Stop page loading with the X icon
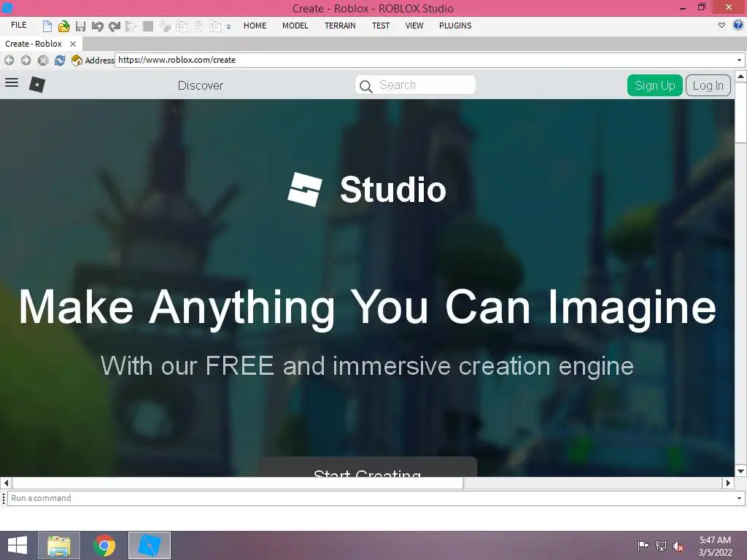The image size is (747, 560). pos(43,60)
